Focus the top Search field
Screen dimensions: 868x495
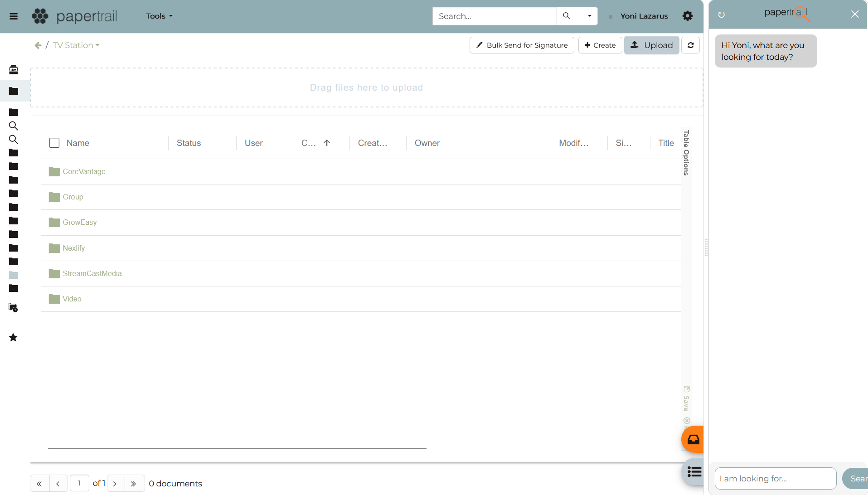(494, 16)
